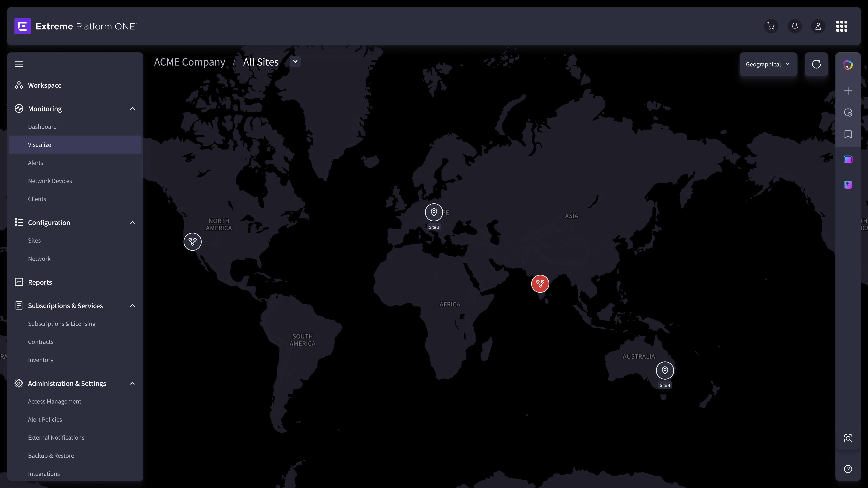This screenshot has width=868, height=488.
Task: Click the Administration gear icon
Action: pos(19,383)
